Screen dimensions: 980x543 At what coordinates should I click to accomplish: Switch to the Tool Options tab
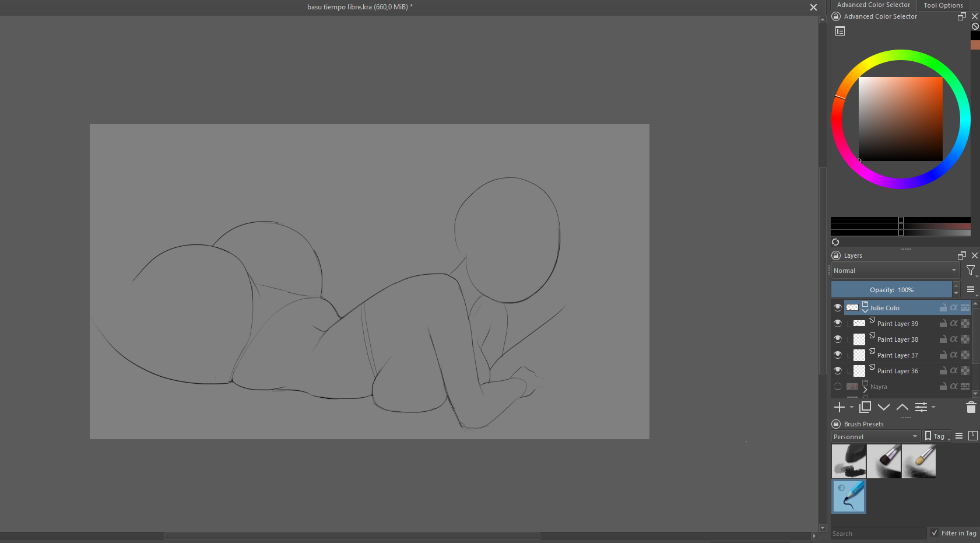coord(943,5)
